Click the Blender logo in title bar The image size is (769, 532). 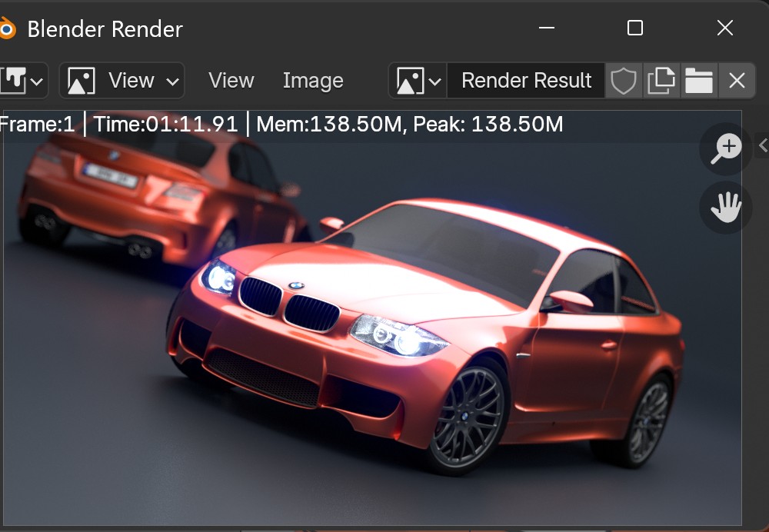tap(7, 29)
